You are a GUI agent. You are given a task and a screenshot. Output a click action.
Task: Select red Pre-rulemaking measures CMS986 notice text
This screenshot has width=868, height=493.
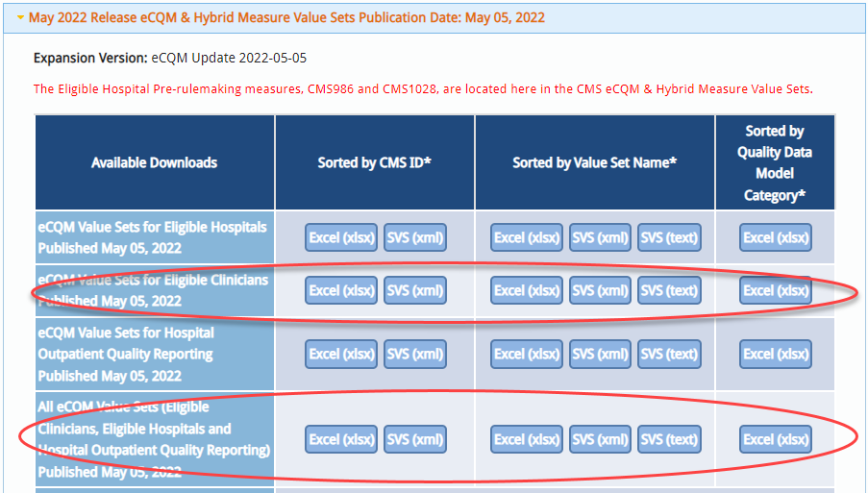[423, 89]
